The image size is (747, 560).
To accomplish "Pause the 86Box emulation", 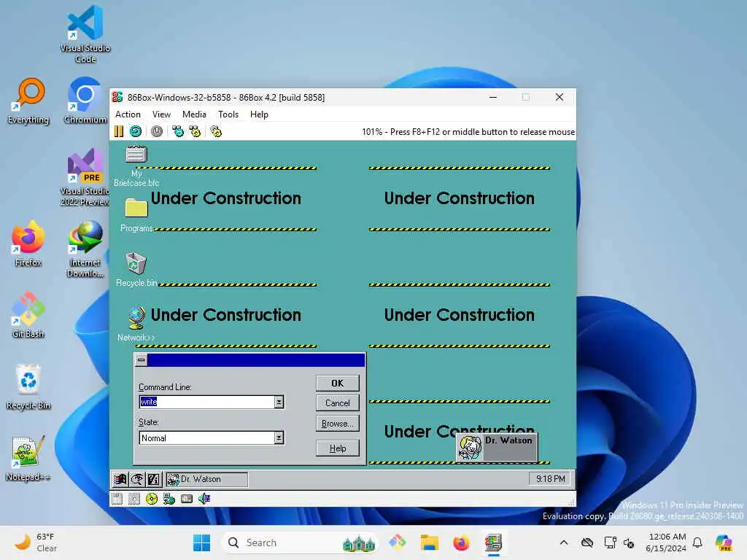I will [x=119, y=131].
